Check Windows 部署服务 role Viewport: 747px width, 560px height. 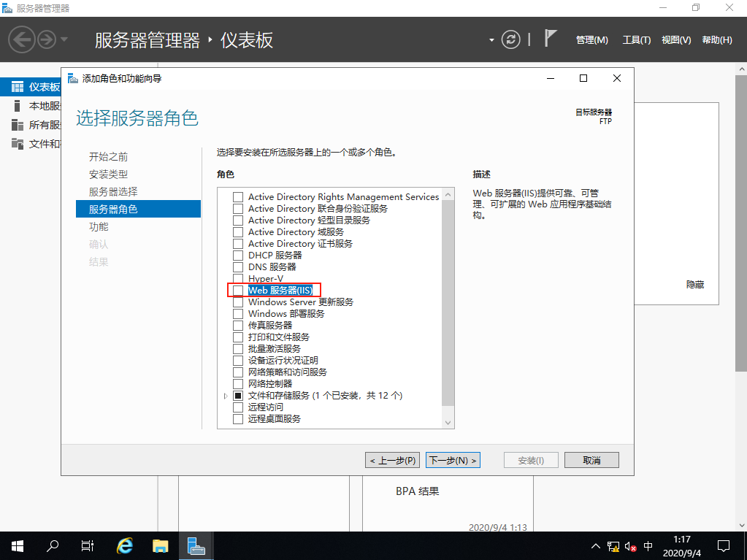(x=238, y=314)
